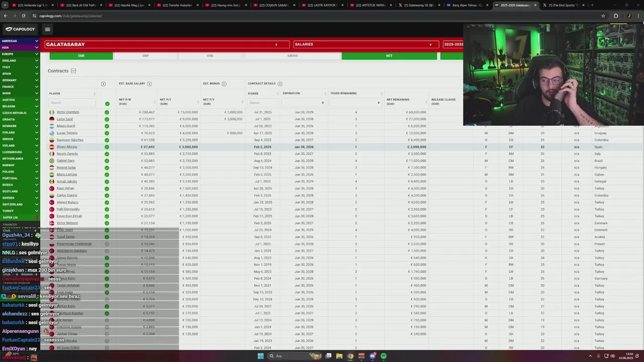Open Mario Lemina player link

(66, 174)
